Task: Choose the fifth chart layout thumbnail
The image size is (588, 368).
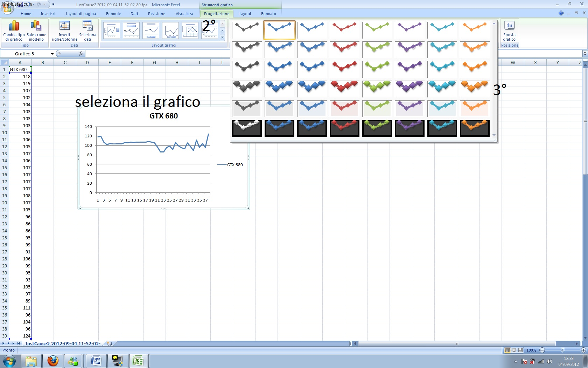Action: 190,30
